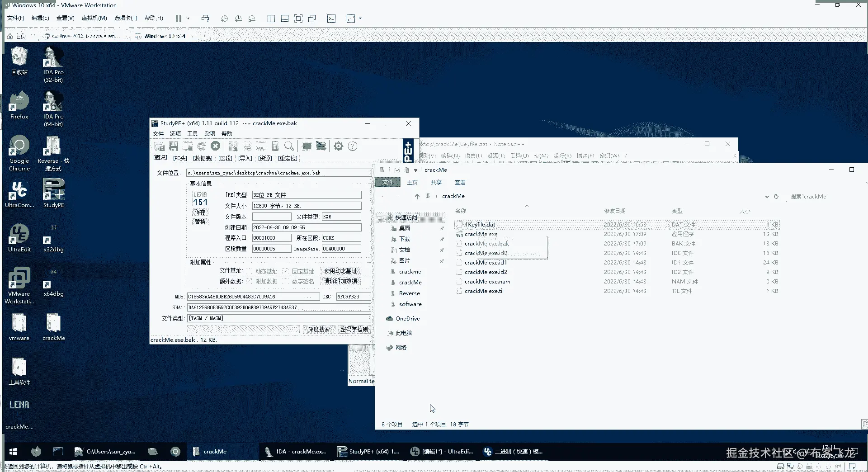
Task: Open StudyPE settings gear icon
Action: 338,146
